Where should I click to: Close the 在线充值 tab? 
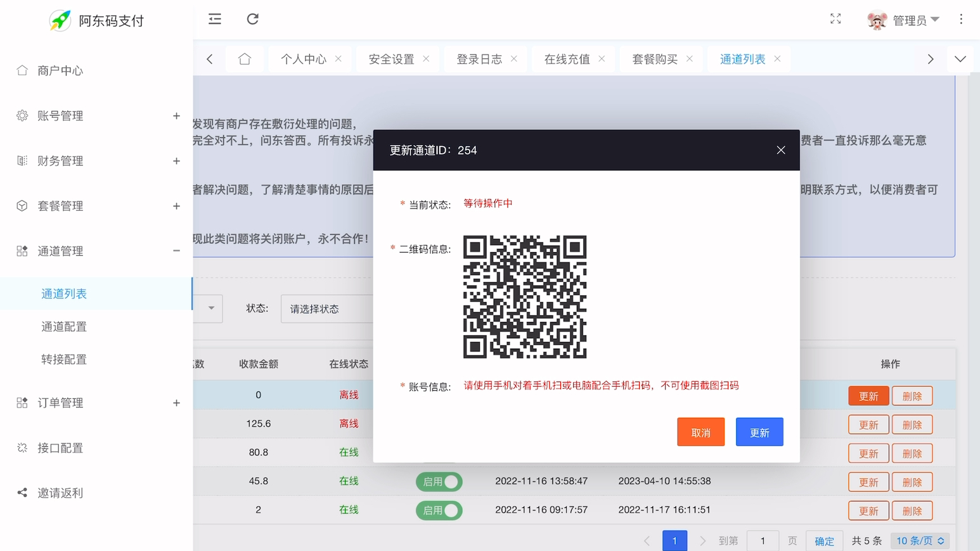click(x=602, y=59)
